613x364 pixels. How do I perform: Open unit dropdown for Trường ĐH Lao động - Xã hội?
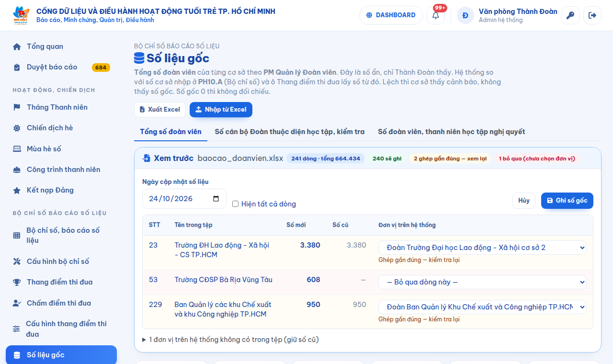[x=482, y=248]
